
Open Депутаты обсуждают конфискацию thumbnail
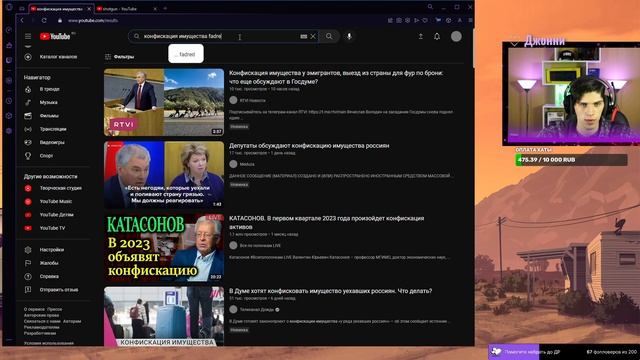click(164, 175)
